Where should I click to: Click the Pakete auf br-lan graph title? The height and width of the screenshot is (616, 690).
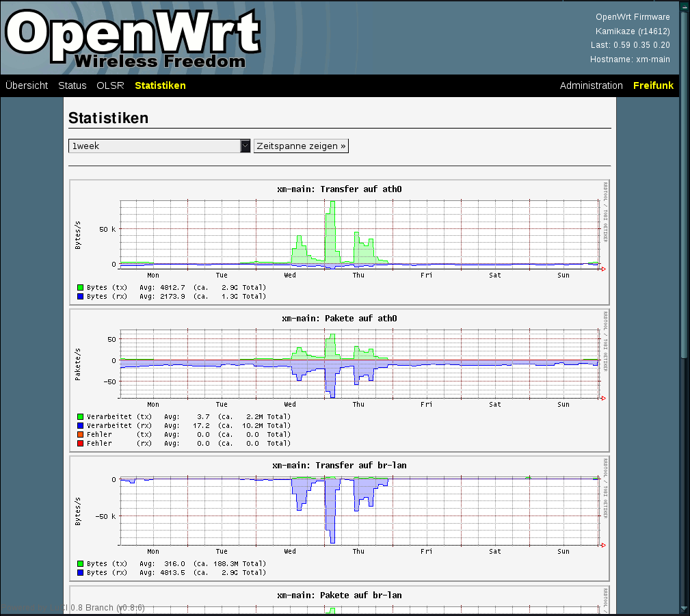pos(339,595)
